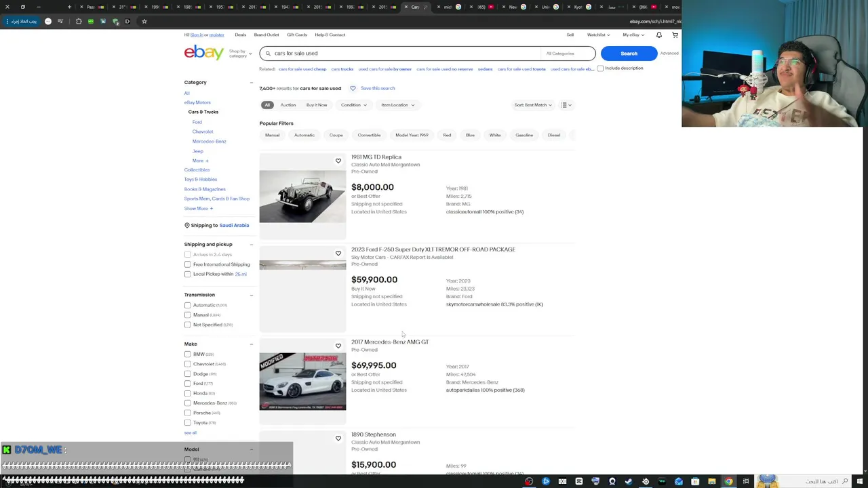This screenshot has width=868, height=488.
Task: Select the White color filter chip
Action: 495,135
